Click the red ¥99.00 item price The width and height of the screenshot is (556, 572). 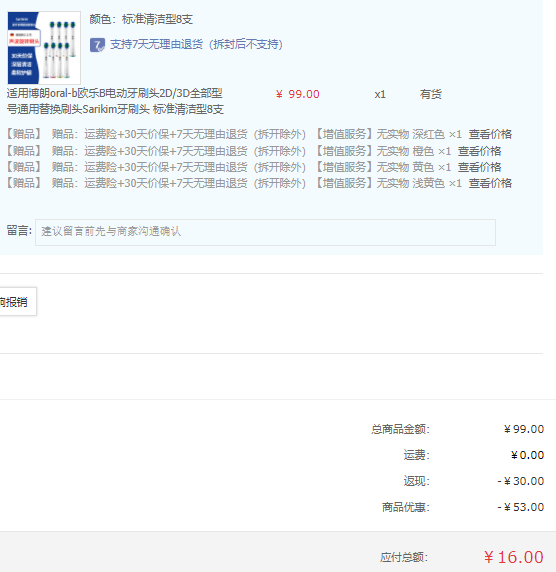(x=297, y=94)
